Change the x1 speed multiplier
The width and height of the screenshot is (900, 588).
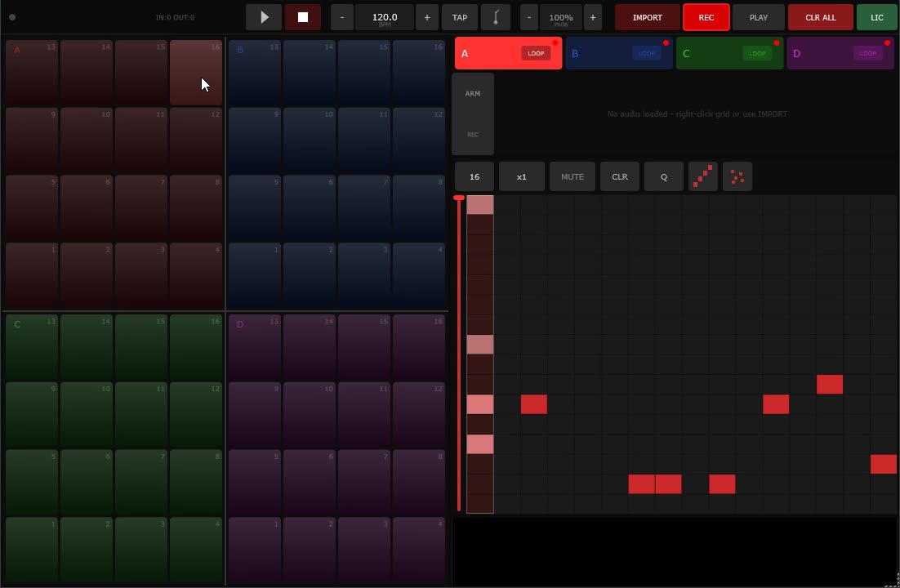pos(521,177)
